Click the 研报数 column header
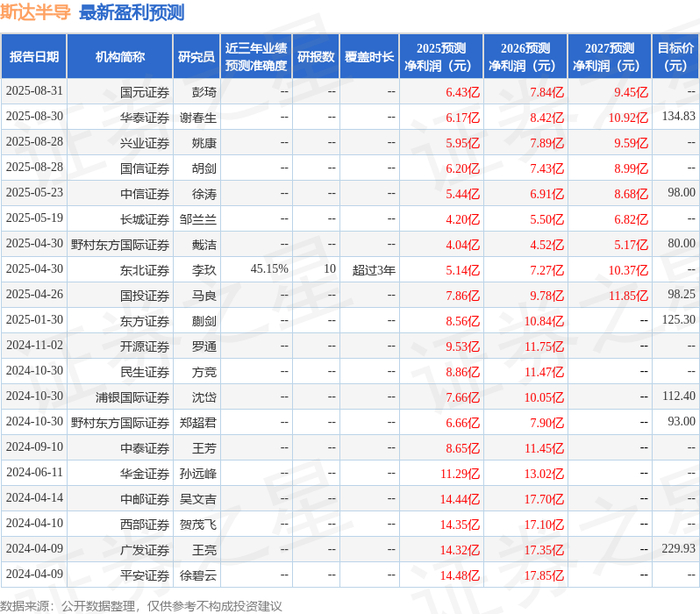700x614 pixels. click(x=316, y=57)
